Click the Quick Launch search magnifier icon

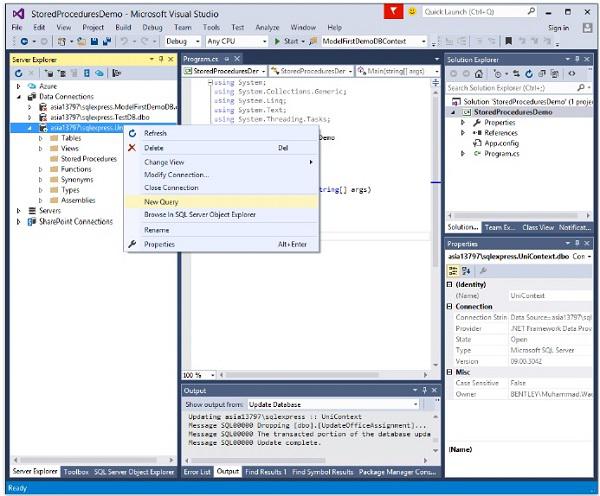point(531,11)
